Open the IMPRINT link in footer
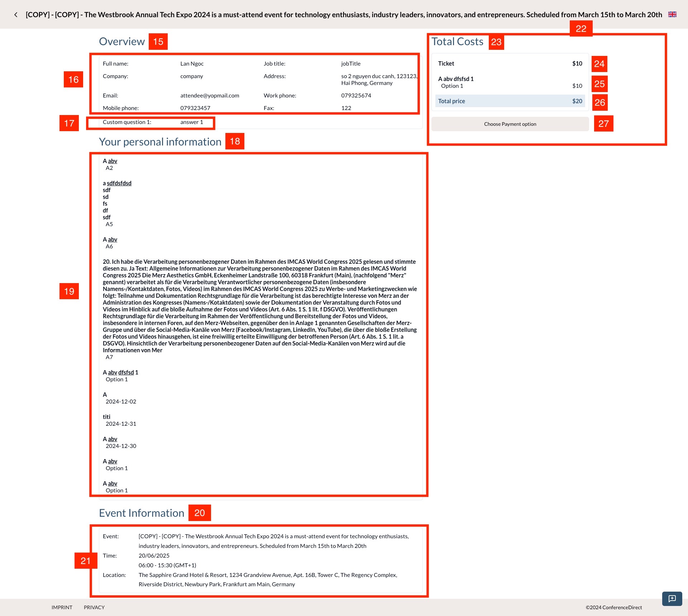Image resolution: width=688 pixels, height=616 pixels. (62, 607)
